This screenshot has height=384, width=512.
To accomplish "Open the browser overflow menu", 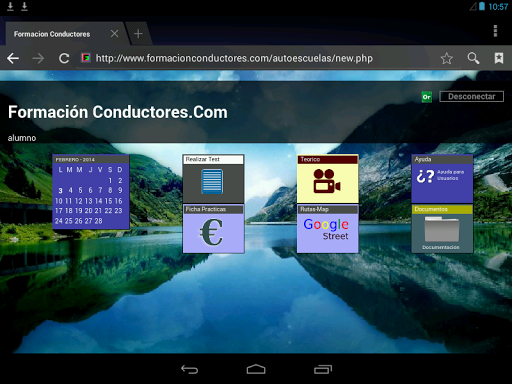I will [x=495, y=31].
